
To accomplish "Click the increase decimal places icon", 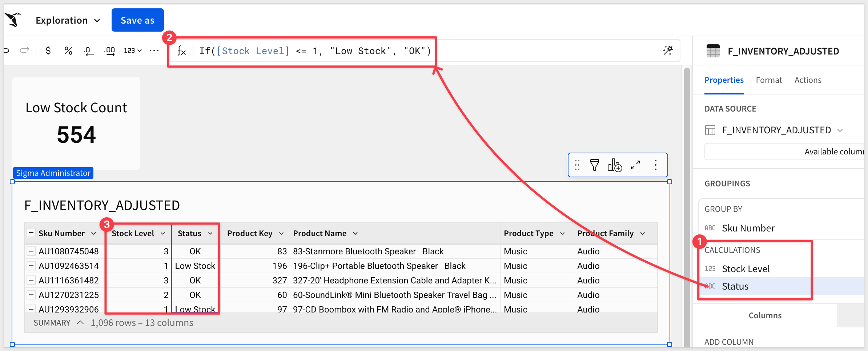I will point(109,51).
